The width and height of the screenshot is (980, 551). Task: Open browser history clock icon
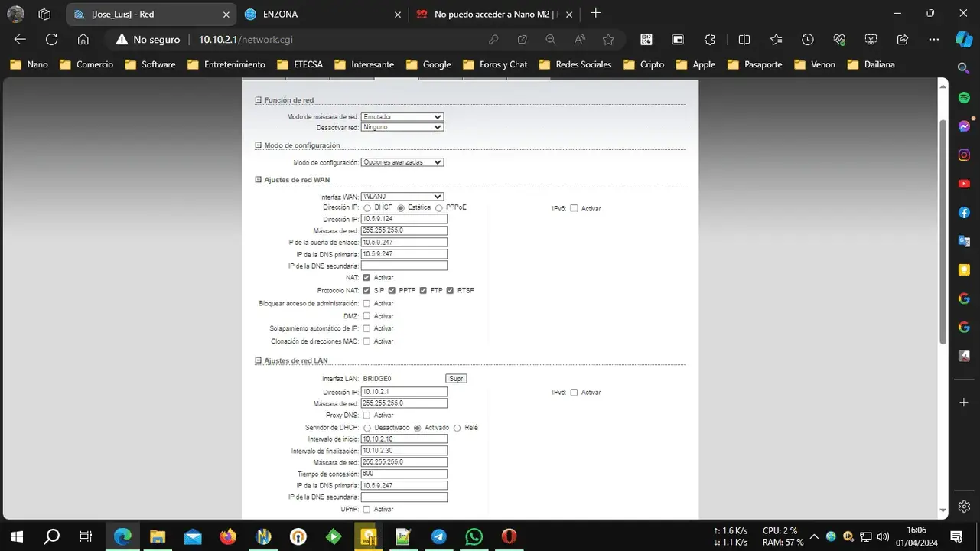click(808, 40)
